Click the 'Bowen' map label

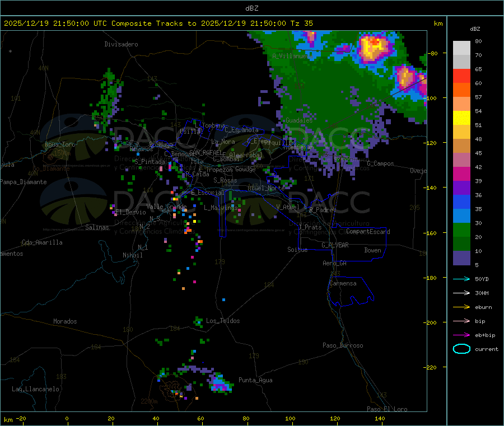pyautogui.click(x=372, y=250)
